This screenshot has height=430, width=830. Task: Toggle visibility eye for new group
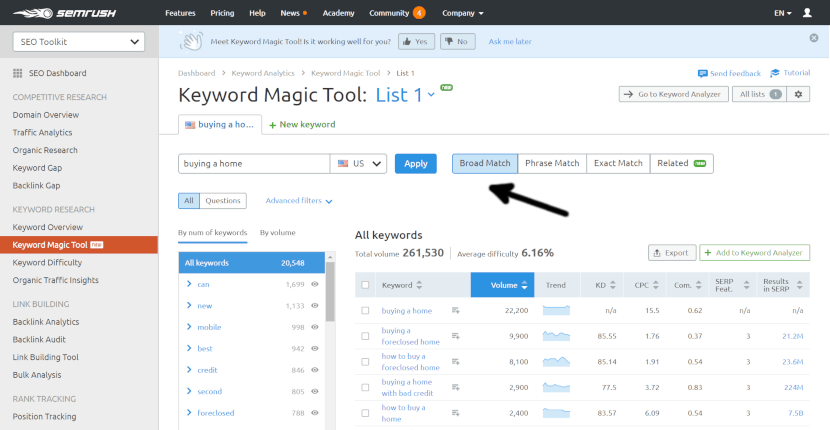[x=314, y=306]
